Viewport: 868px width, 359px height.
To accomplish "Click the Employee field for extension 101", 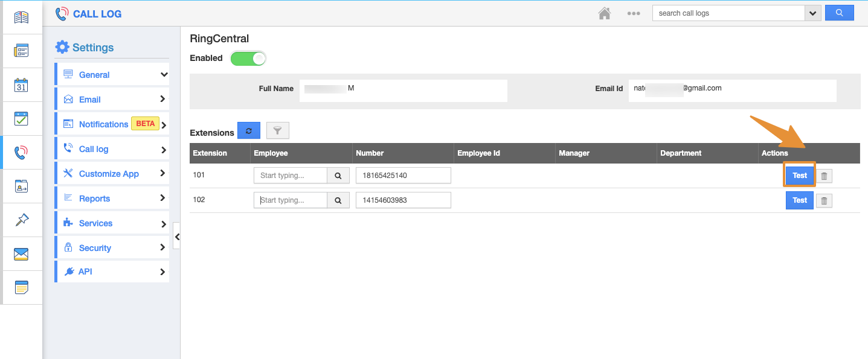I will 291,176.
